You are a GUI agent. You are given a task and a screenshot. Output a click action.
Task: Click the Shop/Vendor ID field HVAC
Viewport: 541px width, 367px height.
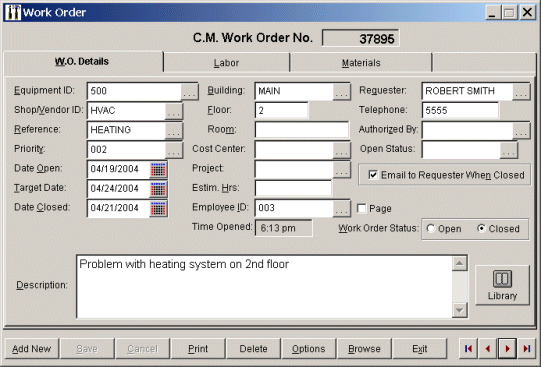click(127, 111)
